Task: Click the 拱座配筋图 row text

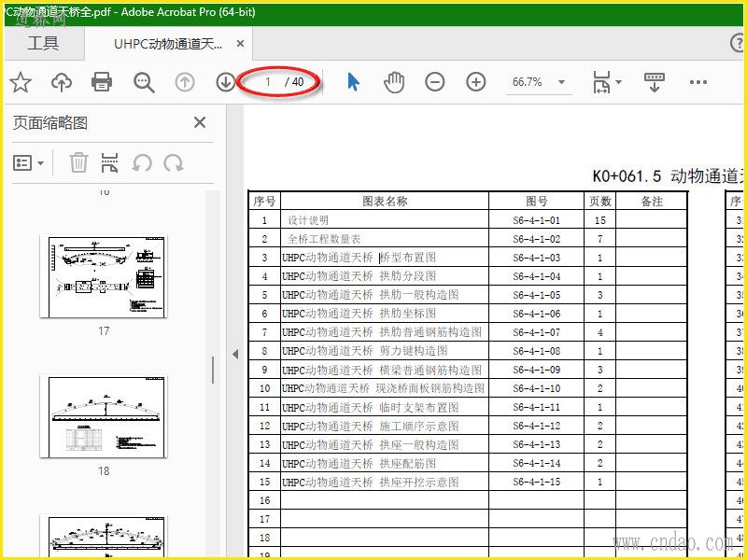Action: coord(408,463)
